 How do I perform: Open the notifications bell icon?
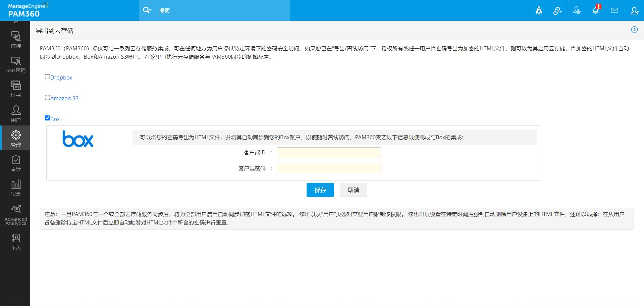click(x=596, y=10)
